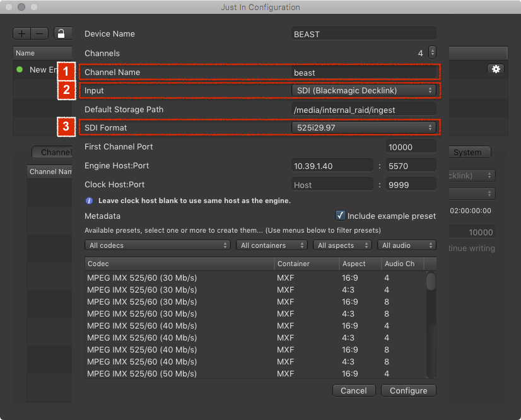Image resolution: width=521 pixels, height=420 pixels.
Task: Switch to the Channel tab in background window
Action: (52, 152)
